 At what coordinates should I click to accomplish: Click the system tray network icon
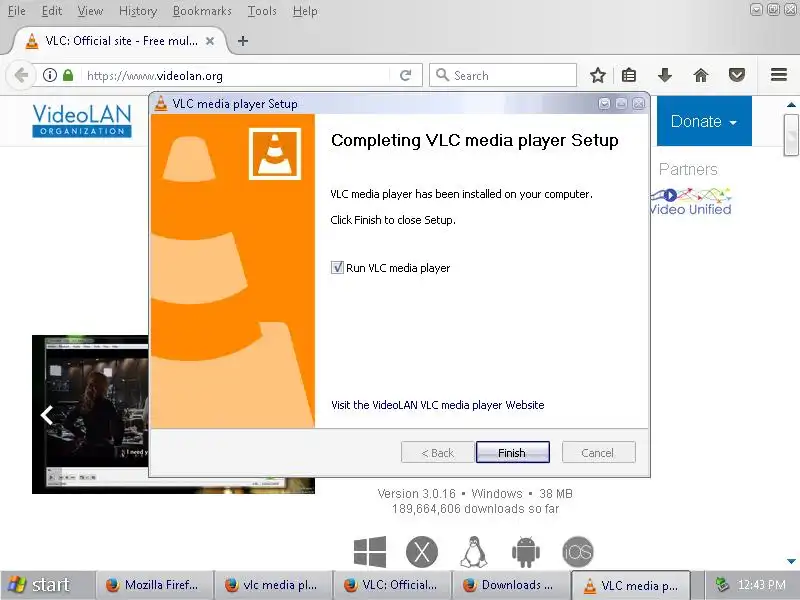(721, 585)
